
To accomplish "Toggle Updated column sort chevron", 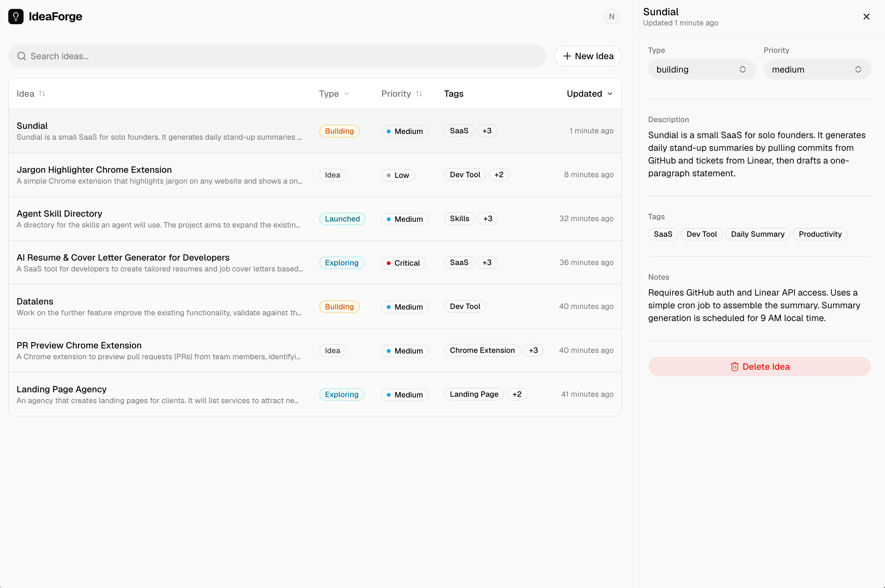I will pyautogui.click(x=610, y=94).
